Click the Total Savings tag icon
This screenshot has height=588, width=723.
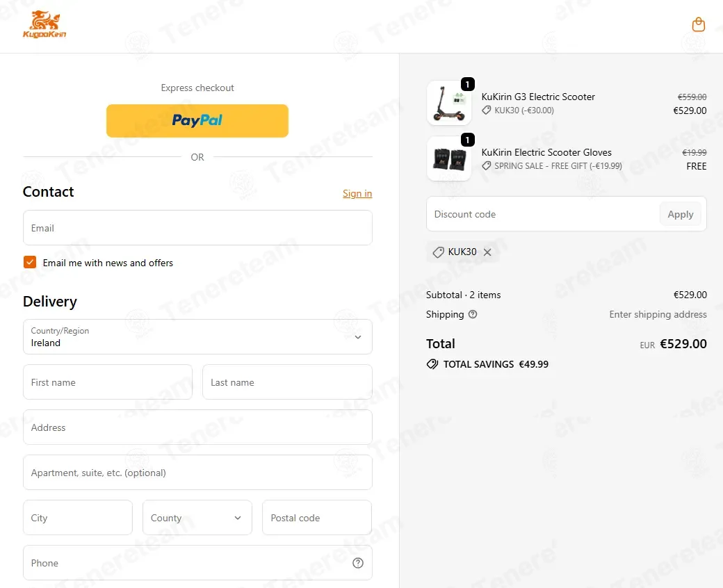pos(432,364)
